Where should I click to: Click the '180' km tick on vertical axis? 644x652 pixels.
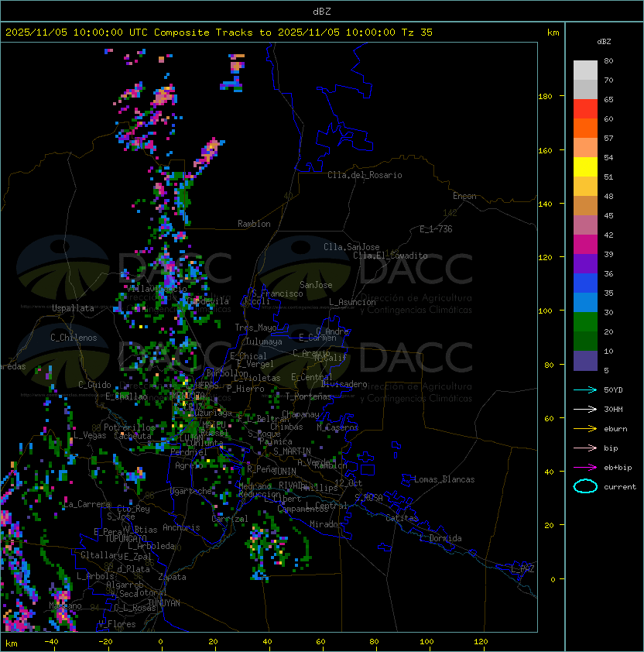pyautogui.click(x=545, y=96)
